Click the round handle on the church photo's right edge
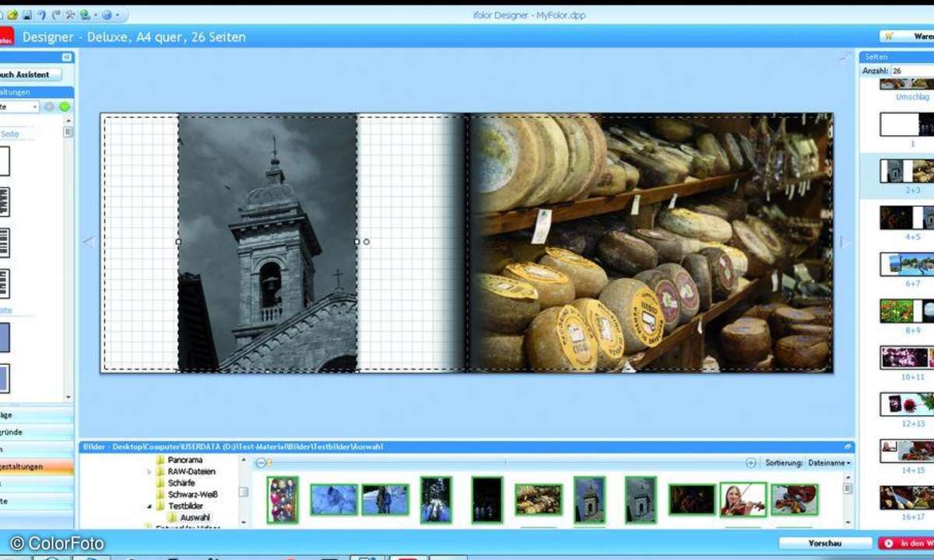934x560 pixels. (367, 242)
